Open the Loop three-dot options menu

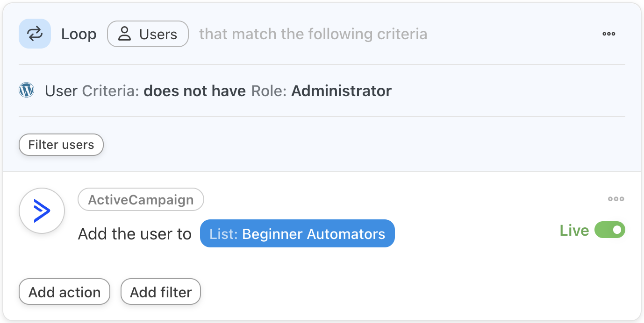[x=608, y=34]
